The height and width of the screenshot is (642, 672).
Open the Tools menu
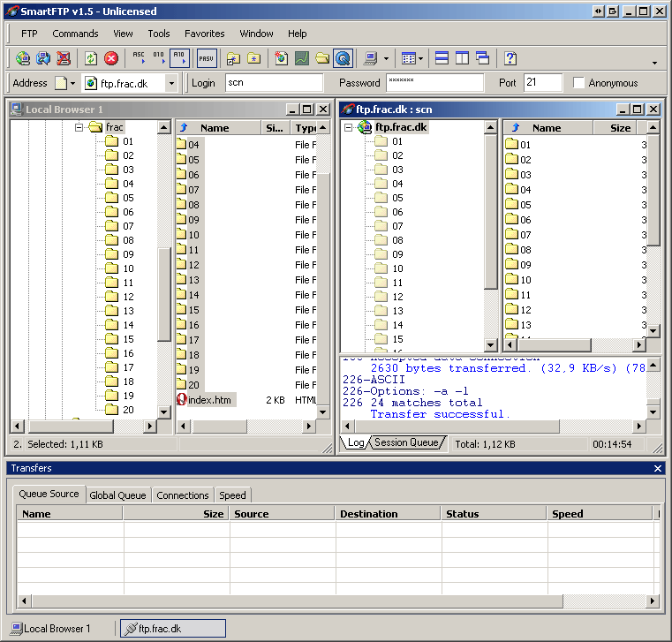pyautogui.click(x=159, y=34)
